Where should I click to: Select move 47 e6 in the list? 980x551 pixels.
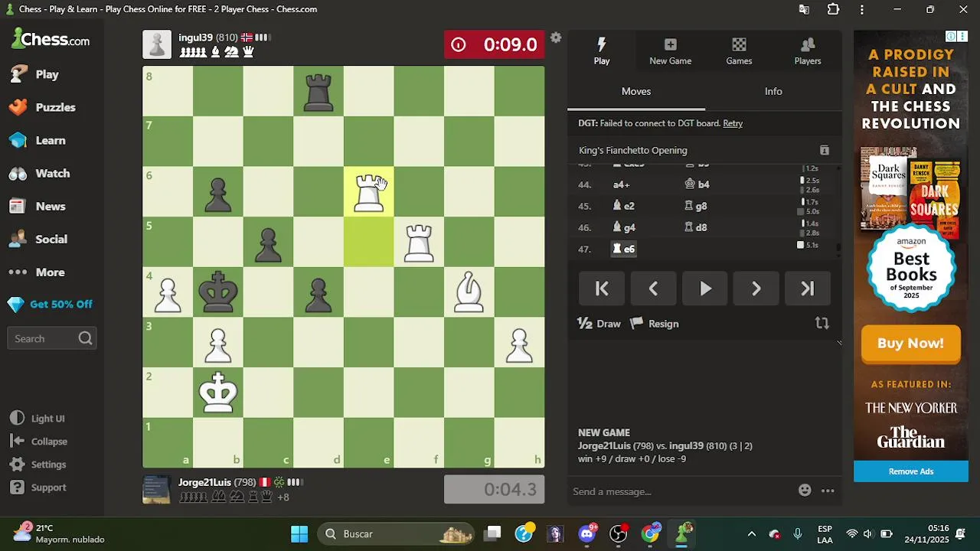point(624,249)
